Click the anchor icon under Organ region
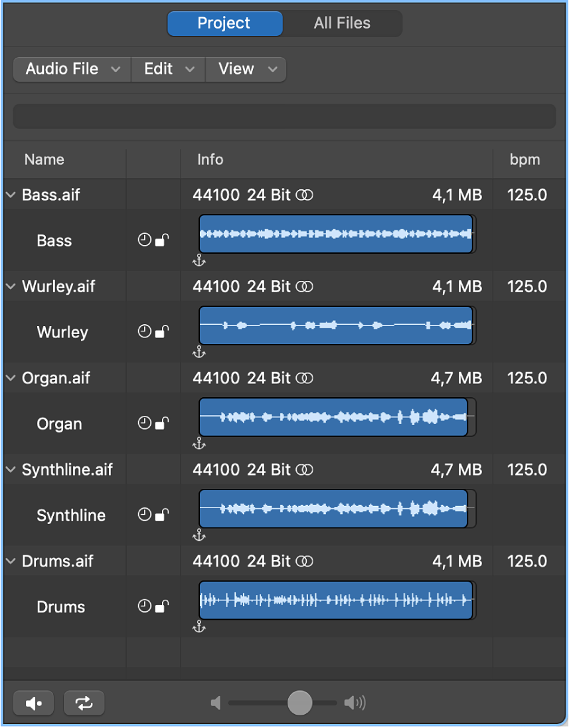 point(199,444)
